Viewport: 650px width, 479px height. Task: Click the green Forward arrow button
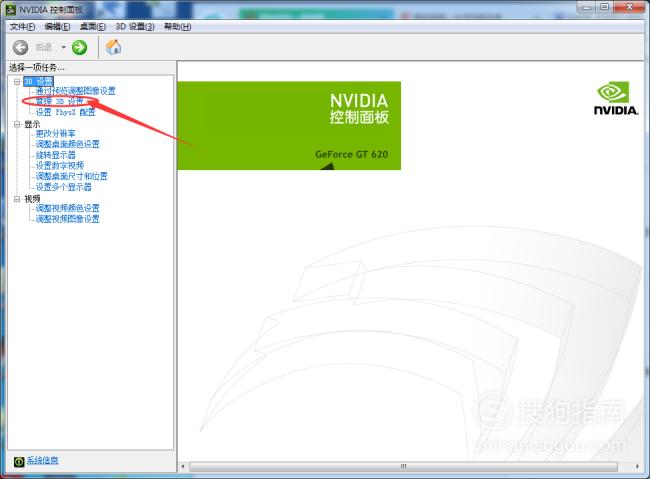[x=80, y=47]
